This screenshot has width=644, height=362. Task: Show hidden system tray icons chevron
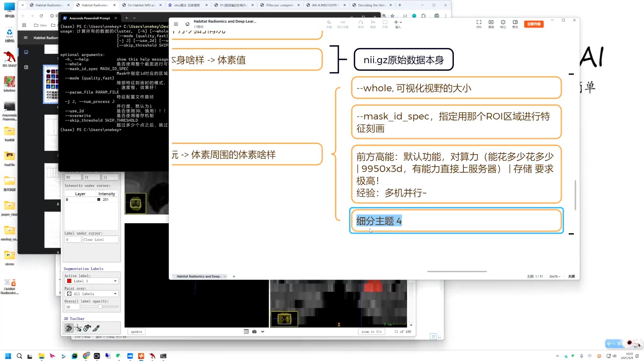tap(557, 356)
